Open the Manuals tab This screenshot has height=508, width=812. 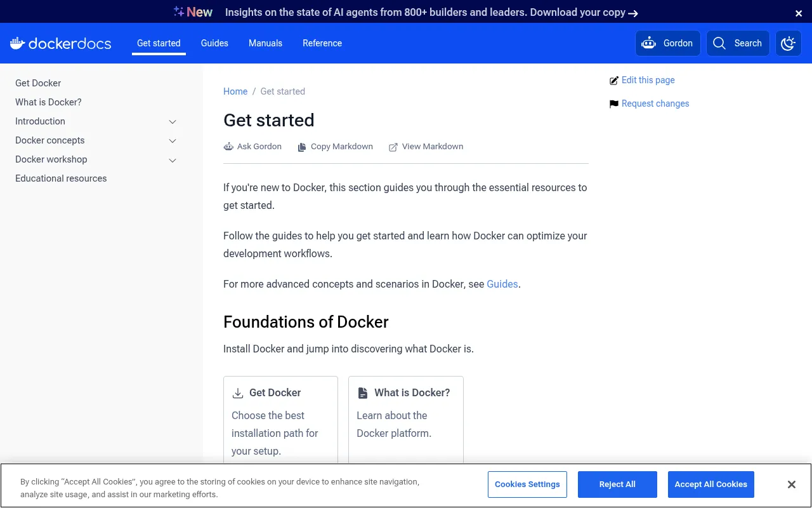pos(265,43)
